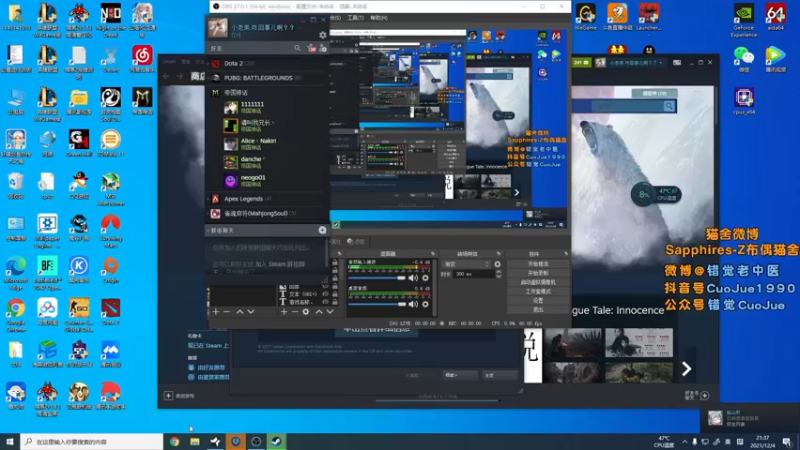Click the add friend icon
The height and width of the screenshot is (450, 800).
tap(323, 48)
